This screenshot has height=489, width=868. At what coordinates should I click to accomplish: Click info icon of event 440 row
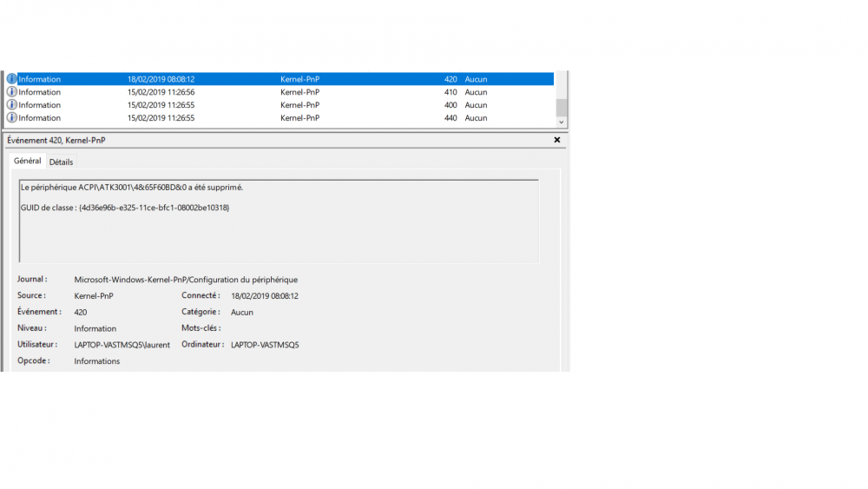(11, 117)
